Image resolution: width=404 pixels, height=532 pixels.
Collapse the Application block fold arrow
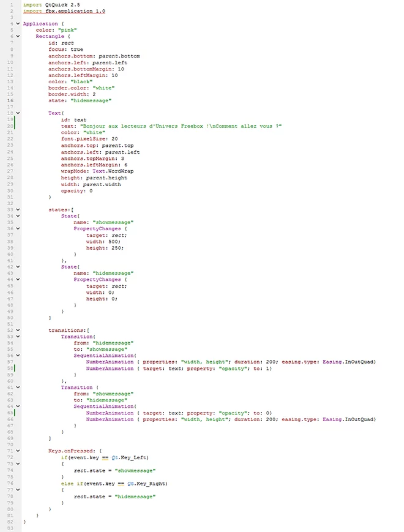click(18, 23)
